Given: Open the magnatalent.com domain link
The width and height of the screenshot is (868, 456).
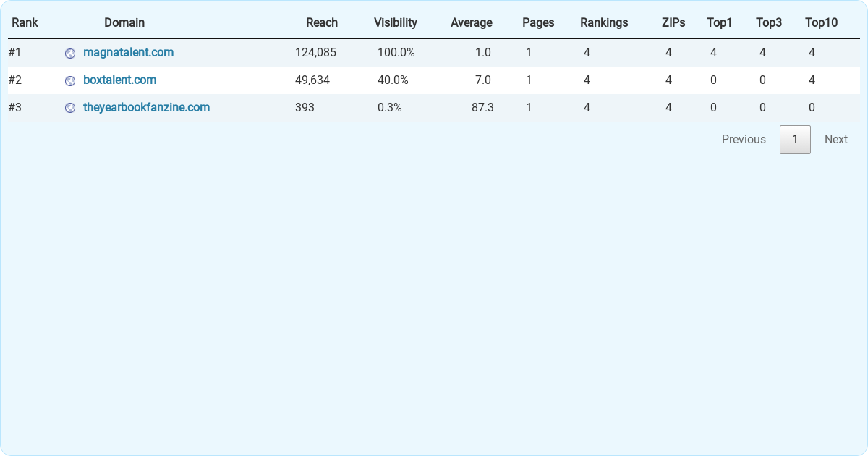Looking at the screenshot, I should coord(128,52).
